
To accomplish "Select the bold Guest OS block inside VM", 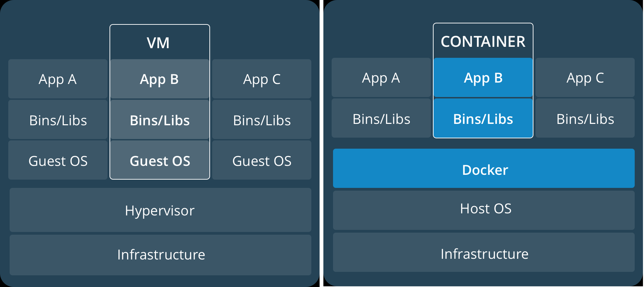I will pyautogui.click(x=160, y=160).
